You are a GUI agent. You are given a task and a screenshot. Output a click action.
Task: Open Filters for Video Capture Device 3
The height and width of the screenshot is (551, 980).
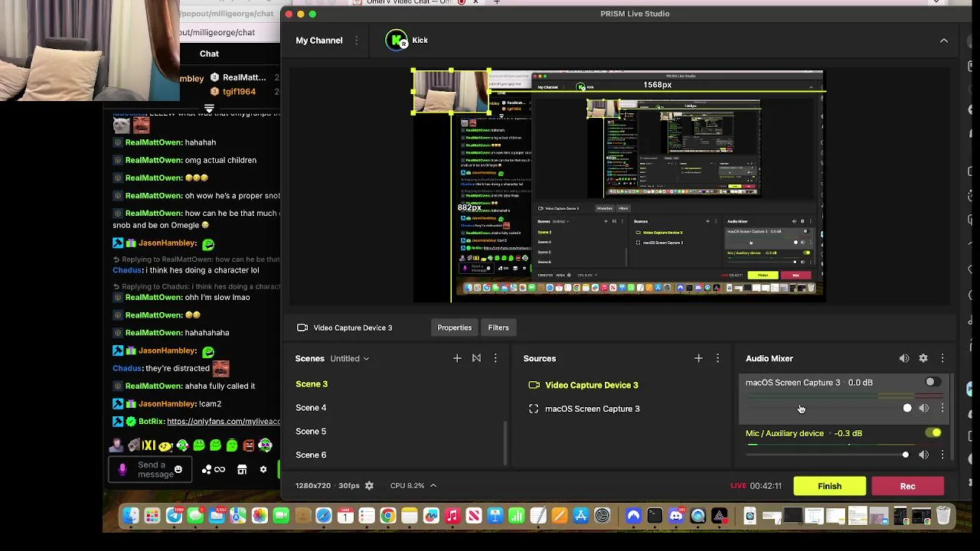[498, 328]
